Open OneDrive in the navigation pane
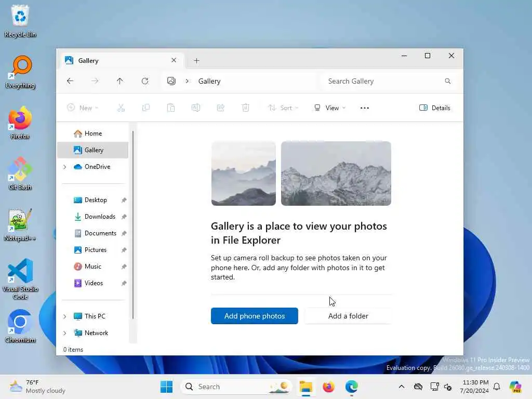 (92, 167)
